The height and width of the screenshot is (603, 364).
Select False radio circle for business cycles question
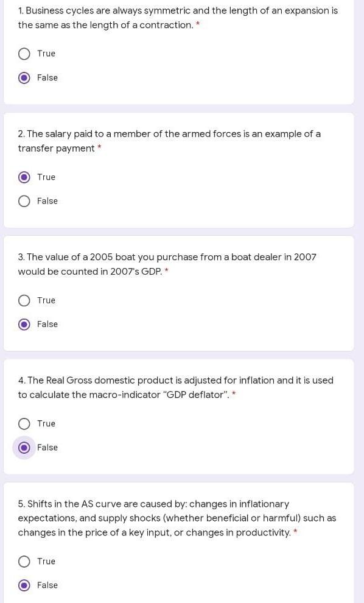pyautogui.click(x=24, y=78)
